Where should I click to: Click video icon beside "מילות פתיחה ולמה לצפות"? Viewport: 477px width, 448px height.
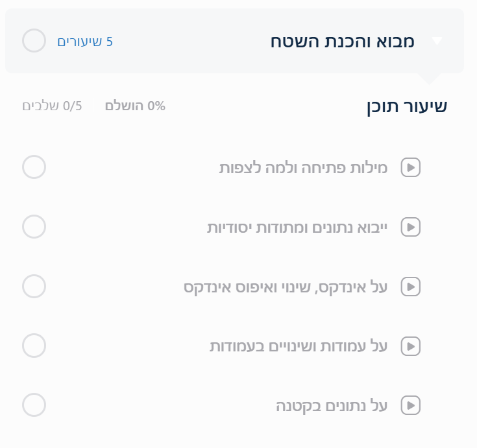coord(411,168)
